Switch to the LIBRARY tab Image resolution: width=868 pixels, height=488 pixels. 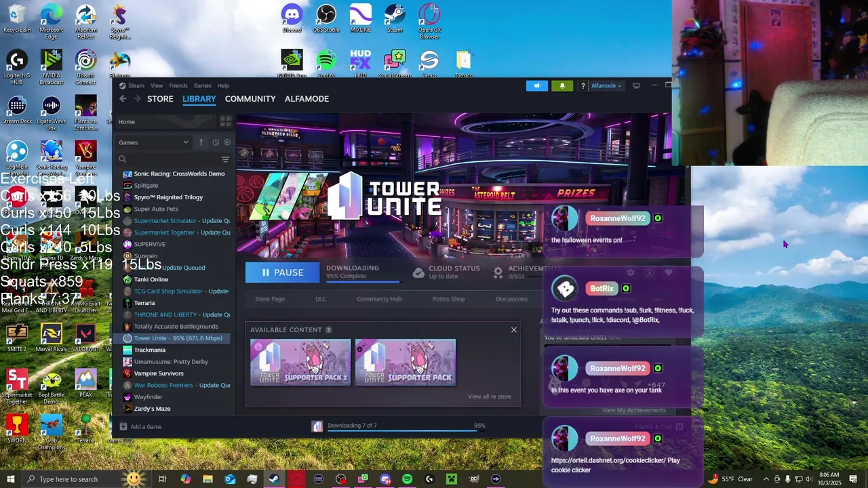[199, 99]
